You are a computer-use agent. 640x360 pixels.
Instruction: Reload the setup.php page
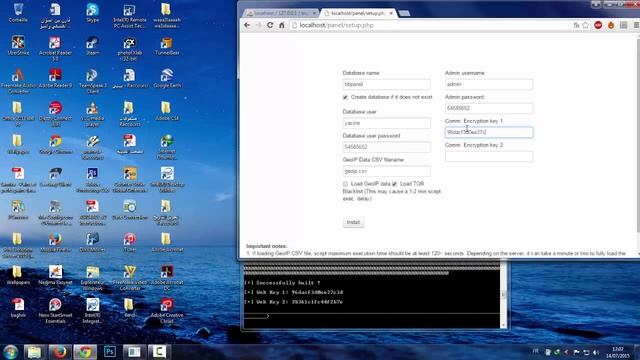click(270, 25)
